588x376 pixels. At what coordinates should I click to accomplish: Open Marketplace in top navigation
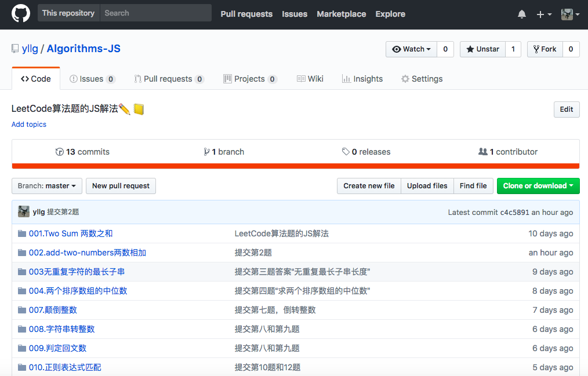click(341, 14)
